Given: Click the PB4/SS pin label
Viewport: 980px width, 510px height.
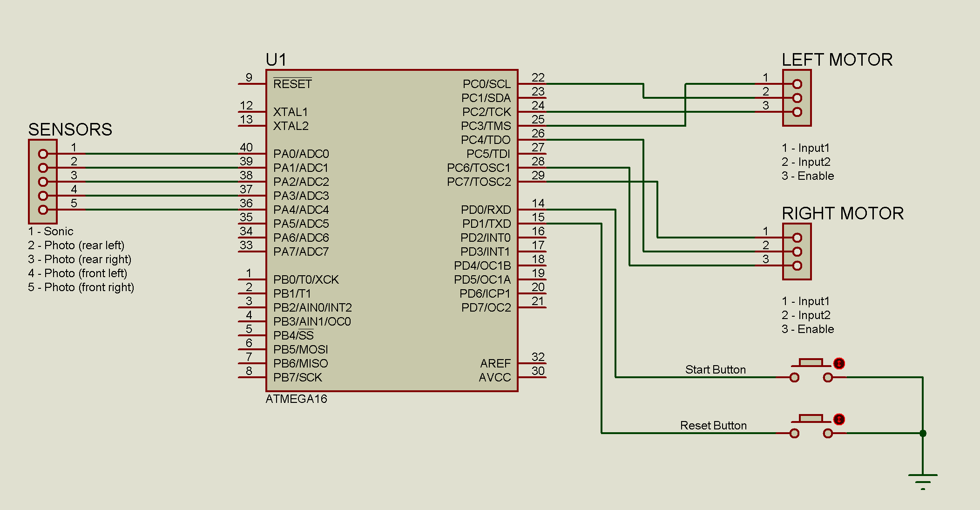Looking at the screenshot, I should 293,335.
